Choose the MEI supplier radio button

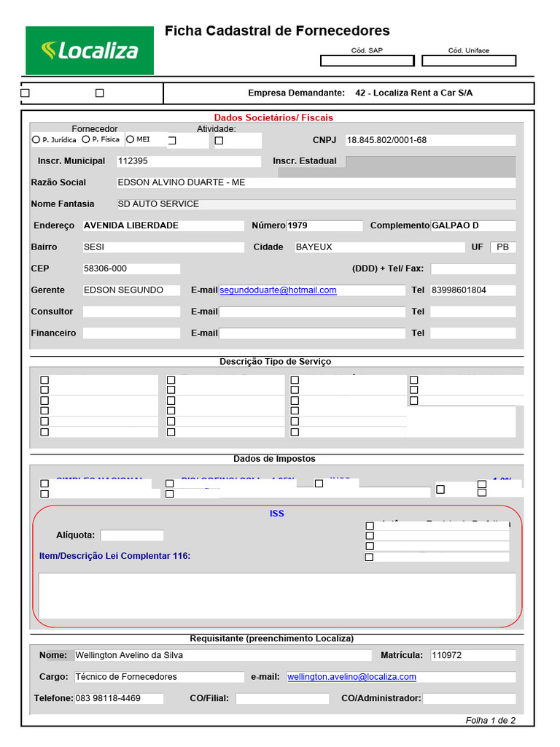(130, 139)
